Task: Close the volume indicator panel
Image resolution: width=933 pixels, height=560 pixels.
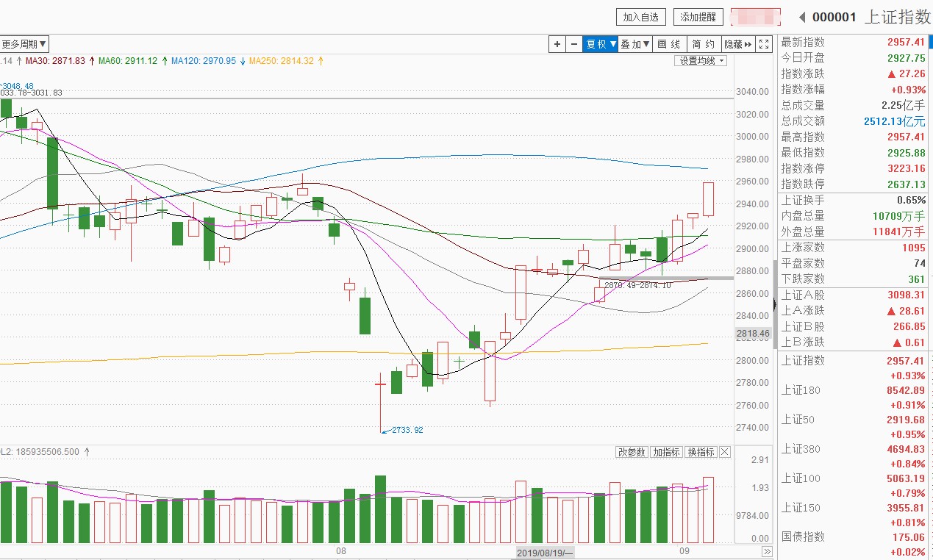Action: (725, 452)
